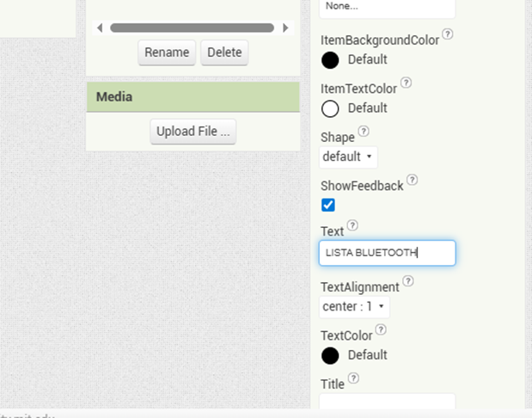The height and width of the screenshot is (418, 532).
Task: Open help icon beside Shape
Action: tap(364, 132)
